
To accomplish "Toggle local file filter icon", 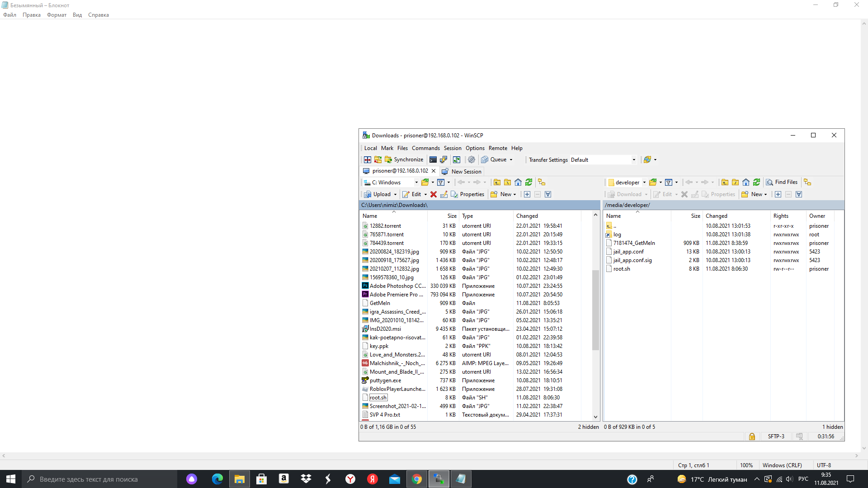I will pyautogui.click(x=441, y=182).
